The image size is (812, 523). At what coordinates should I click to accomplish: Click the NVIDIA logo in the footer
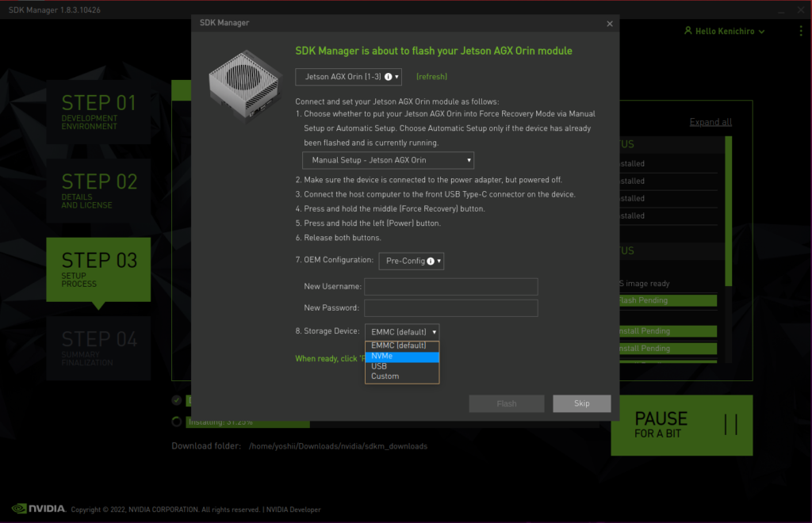39,509
